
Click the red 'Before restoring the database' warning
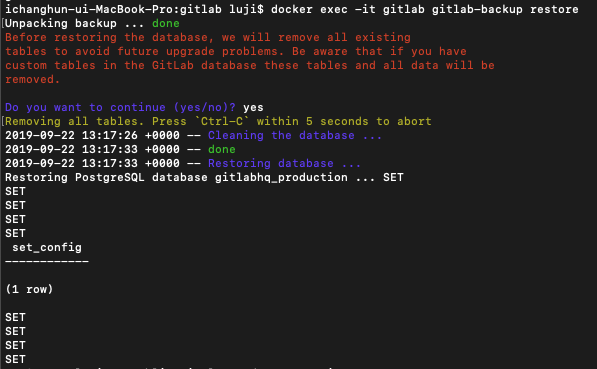pyautogui.click(x=208, y=37)
